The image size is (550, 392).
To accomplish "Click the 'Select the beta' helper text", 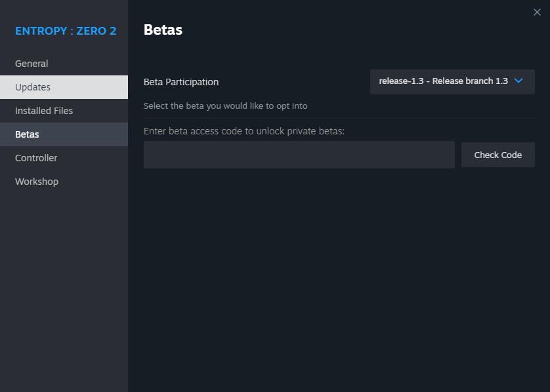I will [225, 106].
